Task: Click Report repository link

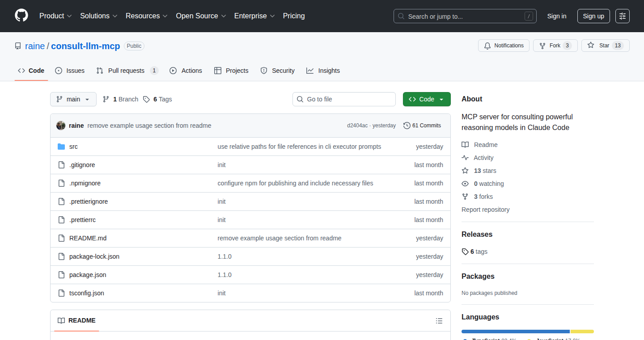Action: (486, 210)
